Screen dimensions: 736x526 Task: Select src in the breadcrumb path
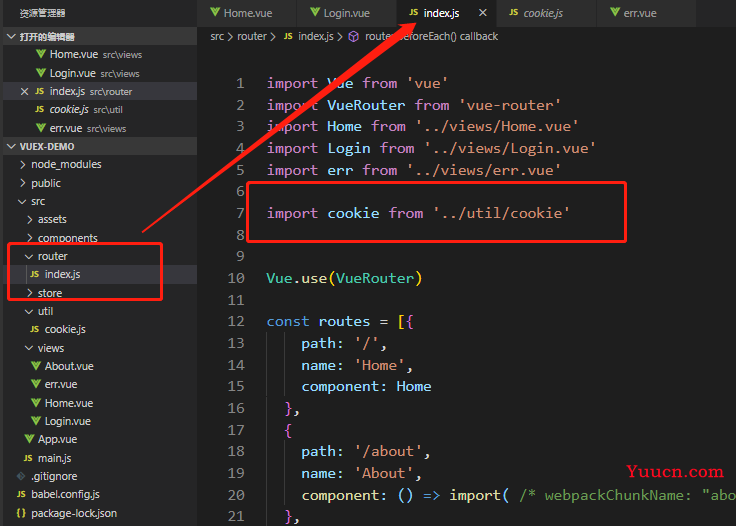(x=217, y=36)
